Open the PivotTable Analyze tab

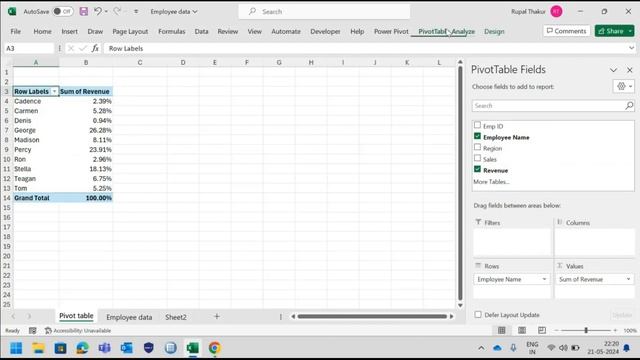[446, 31]
